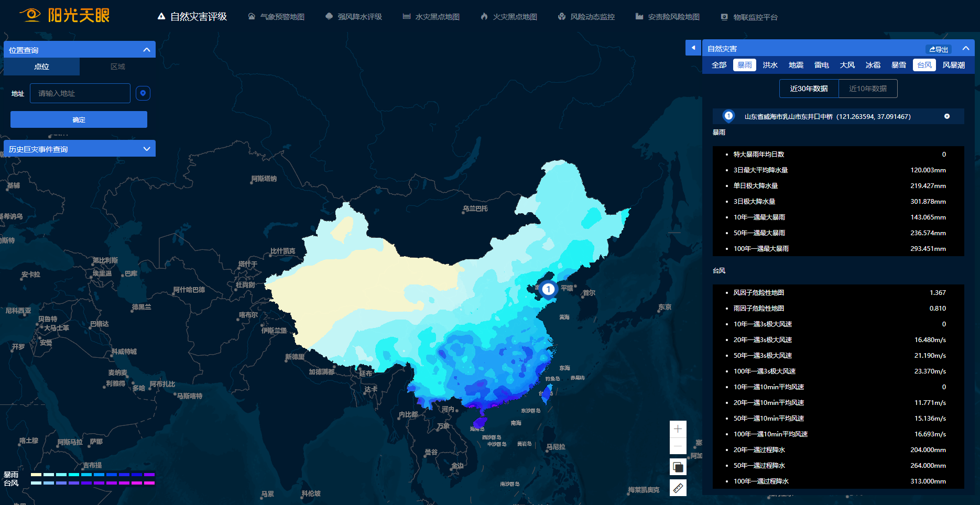
Task: Toggle the 大风 hazard filter
Action: 847,65
